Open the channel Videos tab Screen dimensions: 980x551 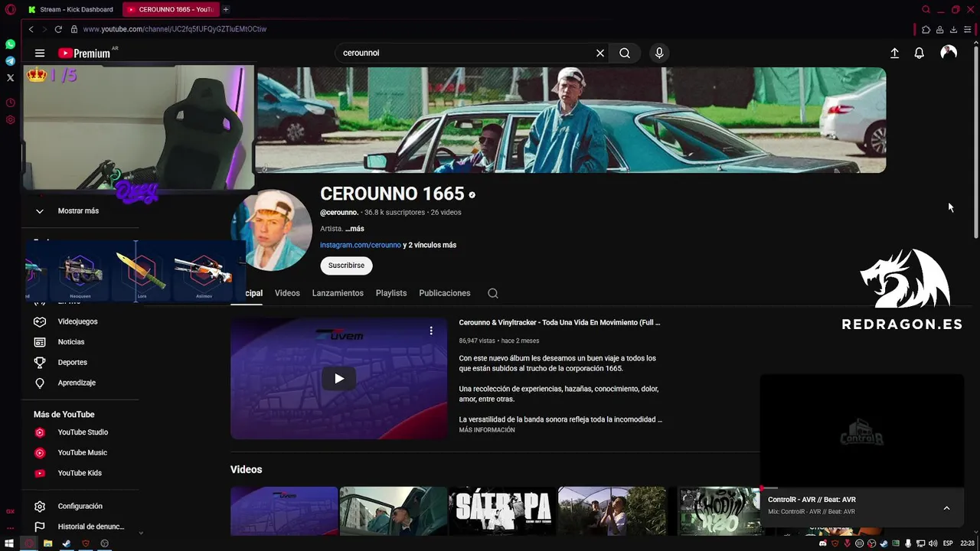click(x=287, y=293)
